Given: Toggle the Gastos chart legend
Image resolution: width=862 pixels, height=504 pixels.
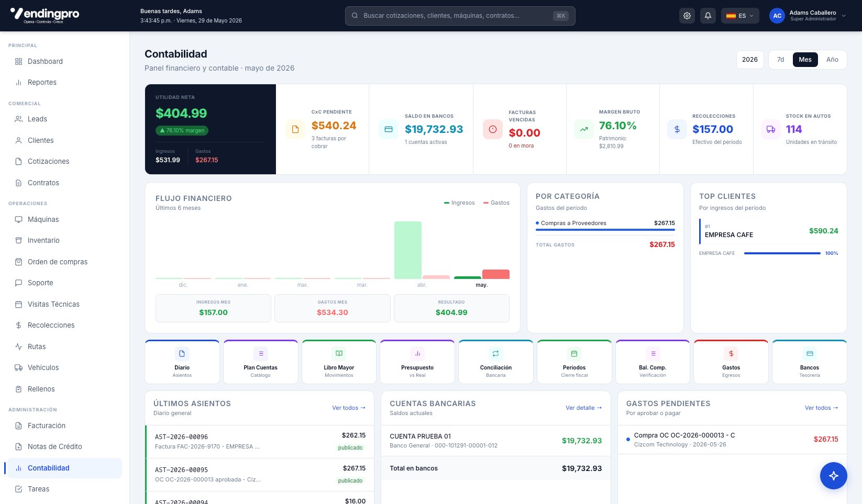Looking at the screenshot, I should tap(496, 203).
